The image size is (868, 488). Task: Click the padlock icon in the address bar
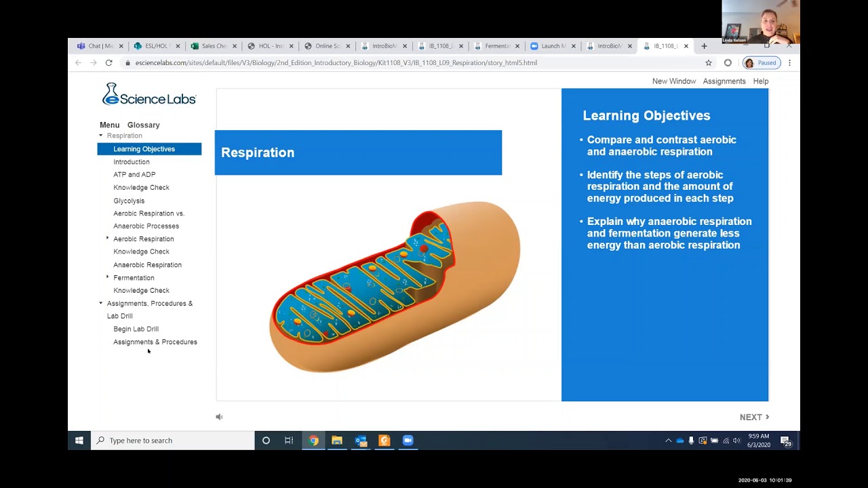point(127,62)
